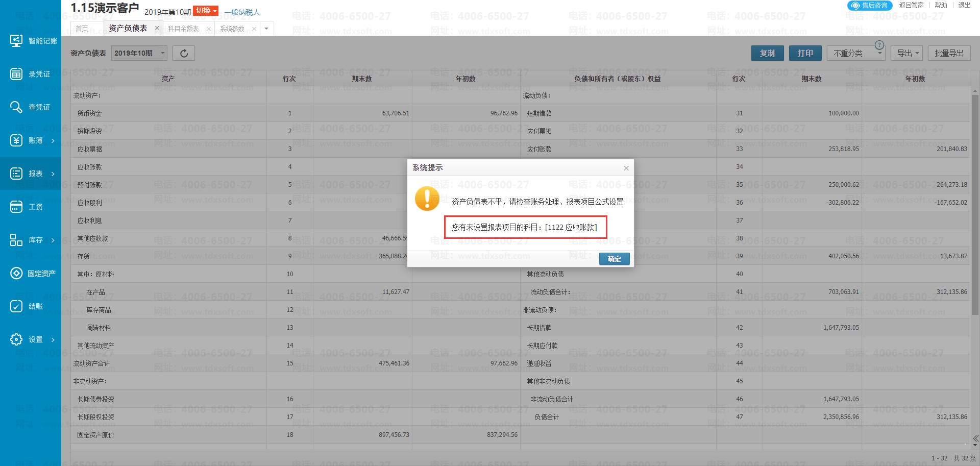This screenshot has width=980, height=466.
Task: Switch to the 科目余额表 tab
Action: click(x=183, y=29)
